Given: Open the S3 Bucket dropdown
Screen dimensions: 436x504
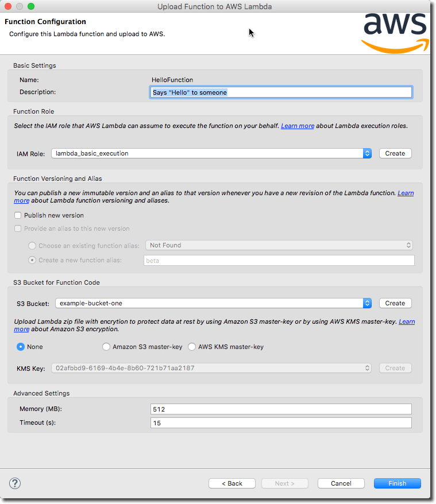Looking at the screenshot, I should tap(213, 303).
